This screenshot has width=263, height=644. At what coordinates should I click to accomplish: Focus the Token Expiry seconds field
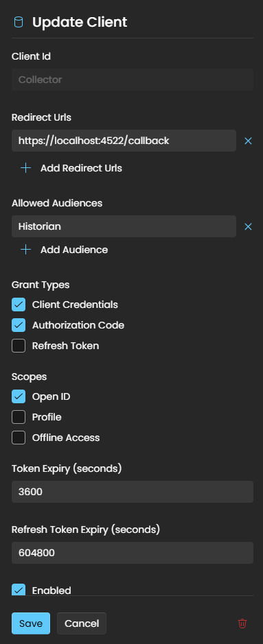click(133, 492)
